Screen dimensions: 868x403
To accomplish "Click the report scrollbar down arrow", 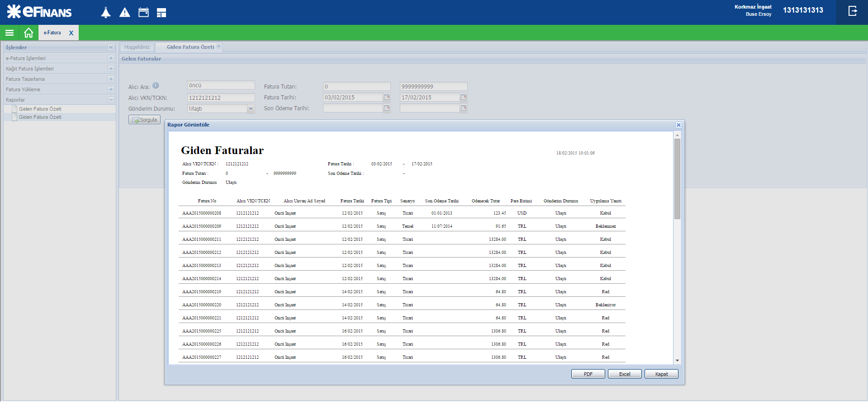I will (x=677, y=361).
